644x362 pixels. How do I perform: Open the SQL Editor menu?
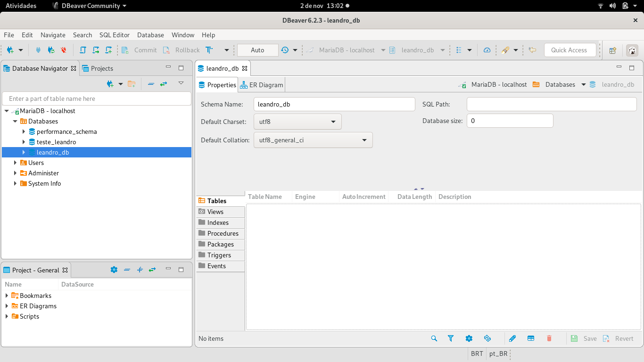[x=114, y=35]
